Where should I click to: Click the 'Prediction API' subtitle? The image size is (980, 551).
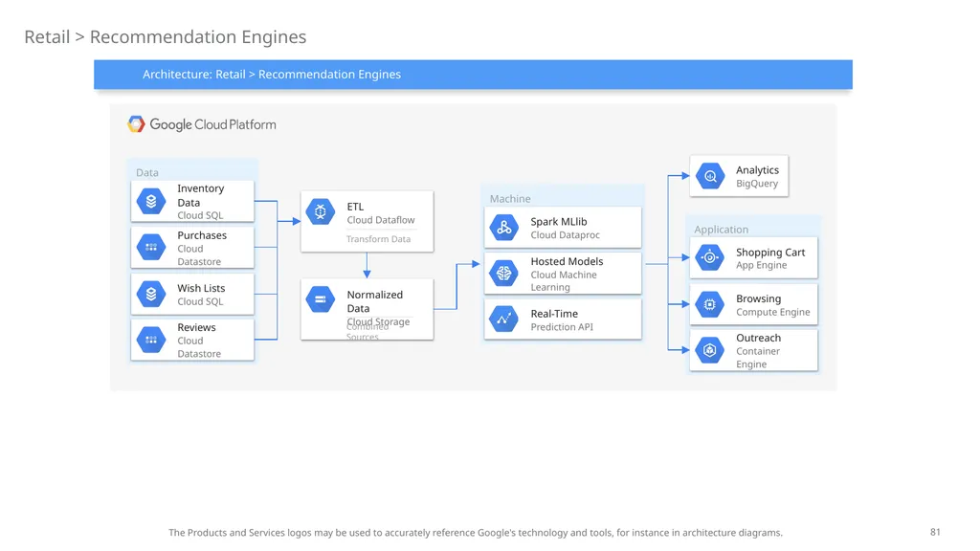pyautogui.click(x=562, y=327)
